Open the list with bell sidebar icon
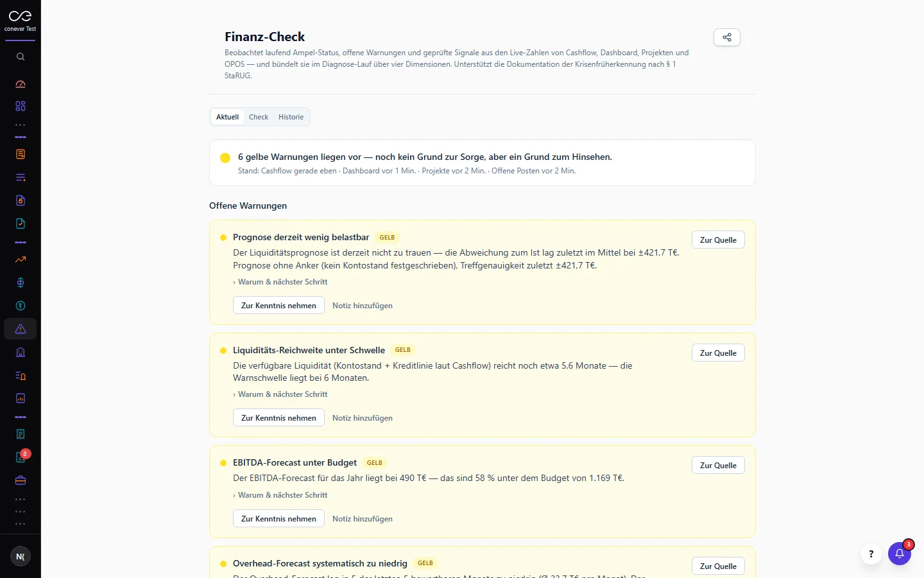The width and height of the screenshot is (924, 578). coord(21,375)
